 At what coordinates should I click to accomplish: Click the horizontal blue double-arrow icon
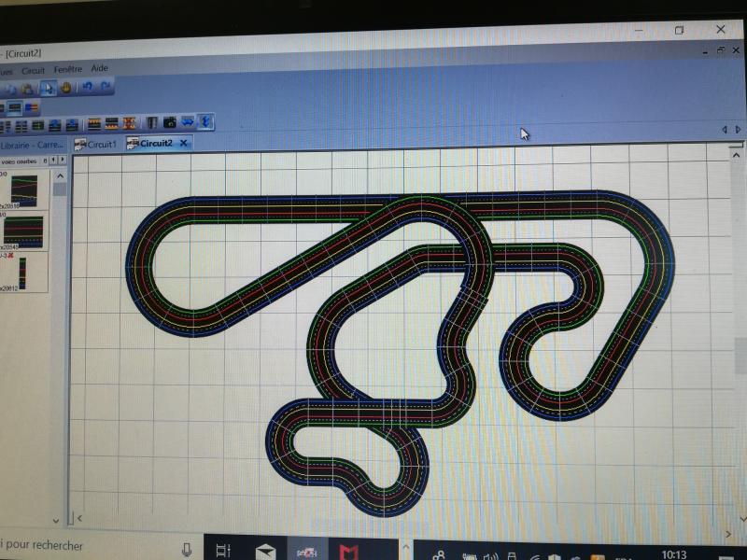(x=188, y=122)
